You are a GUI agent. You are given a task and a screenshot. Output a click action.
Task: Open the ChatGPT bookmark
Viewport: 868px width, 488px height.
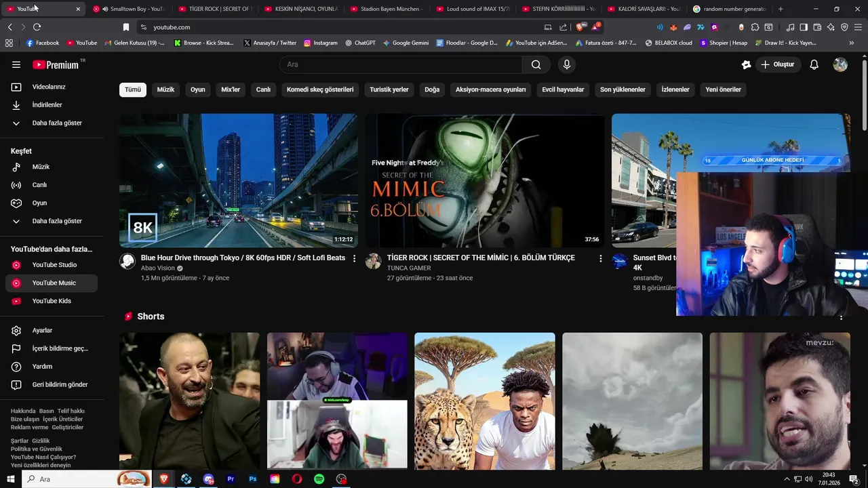click(360, 43)
